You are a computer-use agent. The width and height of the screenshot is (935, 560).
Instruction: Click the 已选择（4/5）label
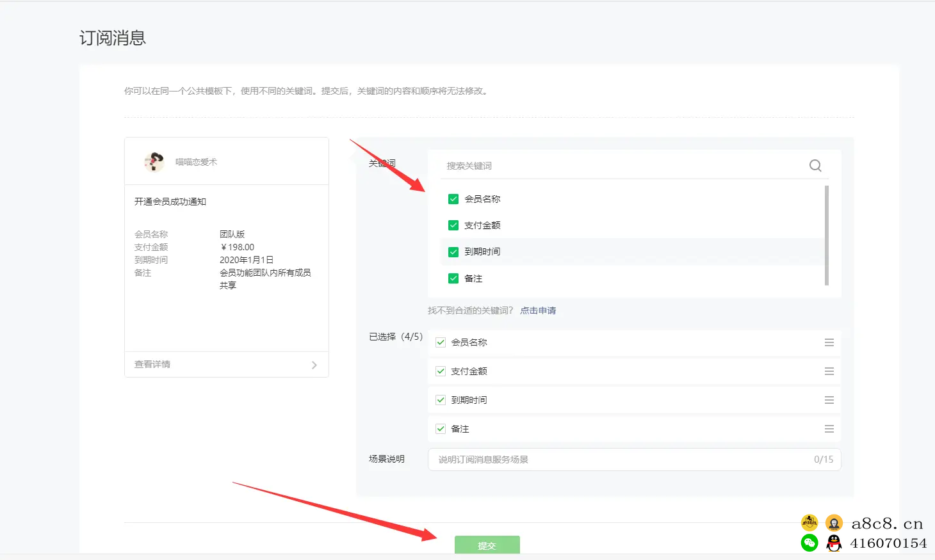(x=396, y=337)
